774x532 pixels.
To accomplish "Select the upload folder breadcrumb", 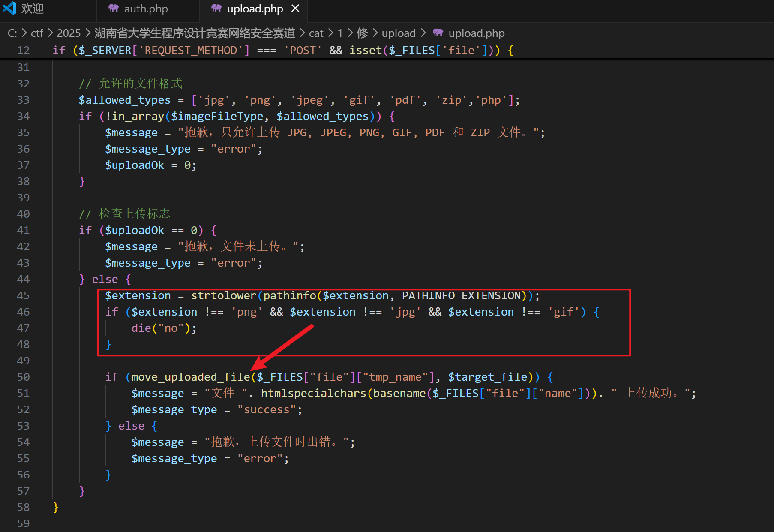I will tap(398, 33).
